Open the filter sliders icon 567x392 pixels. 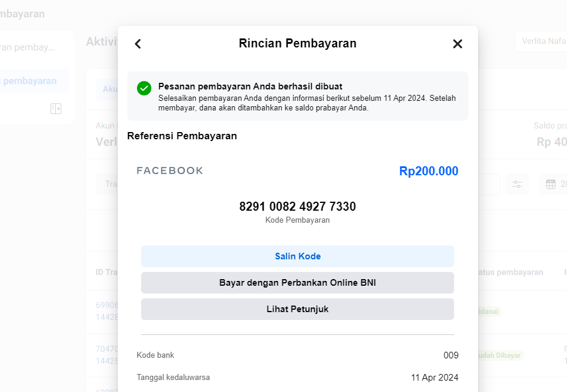[517, 184]
